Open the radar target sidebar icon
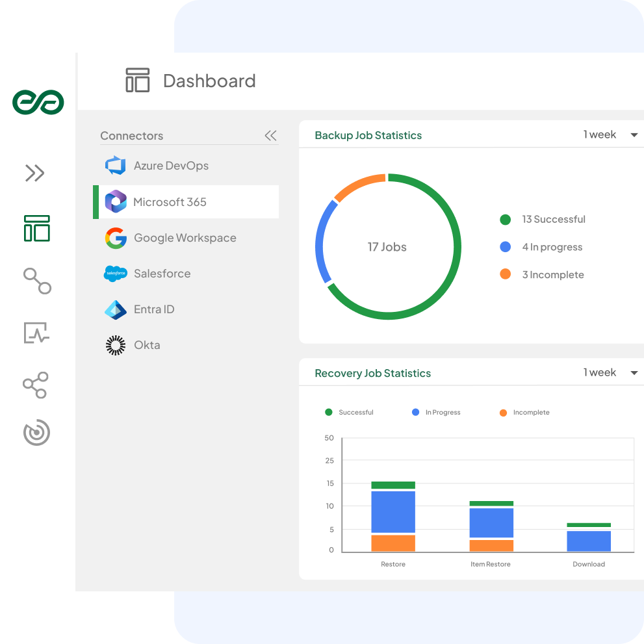644x644 pixels. [x=36, y=433]
